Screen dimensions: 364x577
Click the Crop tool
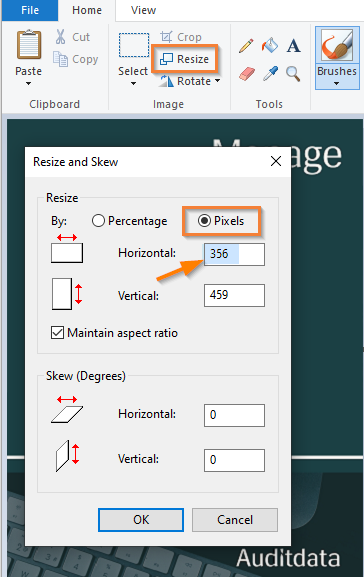click(x=181, y=37)
